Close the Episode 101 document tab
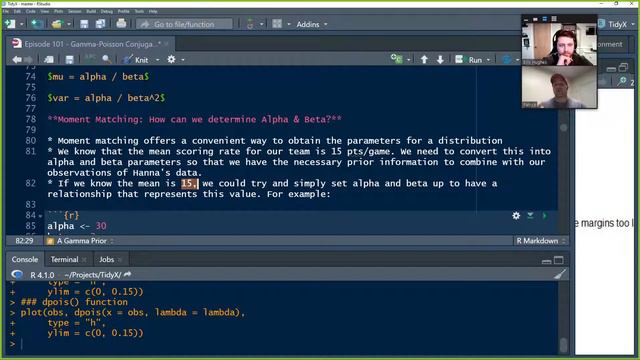Image resolution: width=640 pixels, height=360 pixels. click(x=167, y=44)
